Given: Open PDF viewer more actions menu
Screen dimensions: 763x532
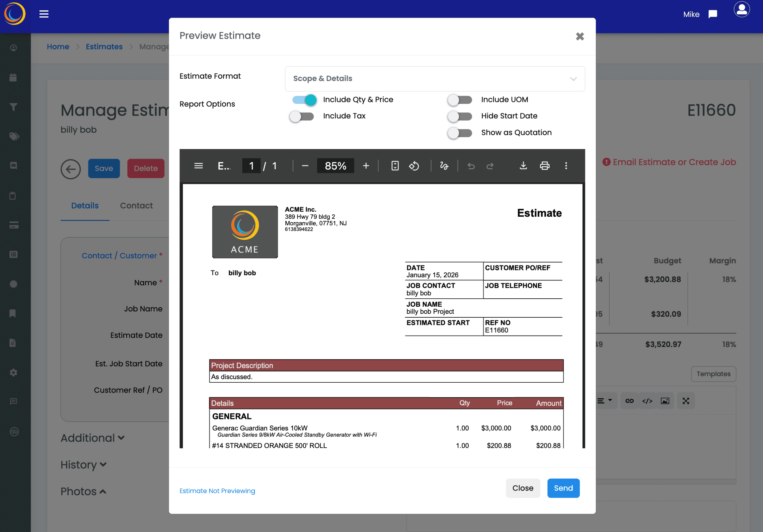Looking at the screenshot, I should click(x=566, y=165).
